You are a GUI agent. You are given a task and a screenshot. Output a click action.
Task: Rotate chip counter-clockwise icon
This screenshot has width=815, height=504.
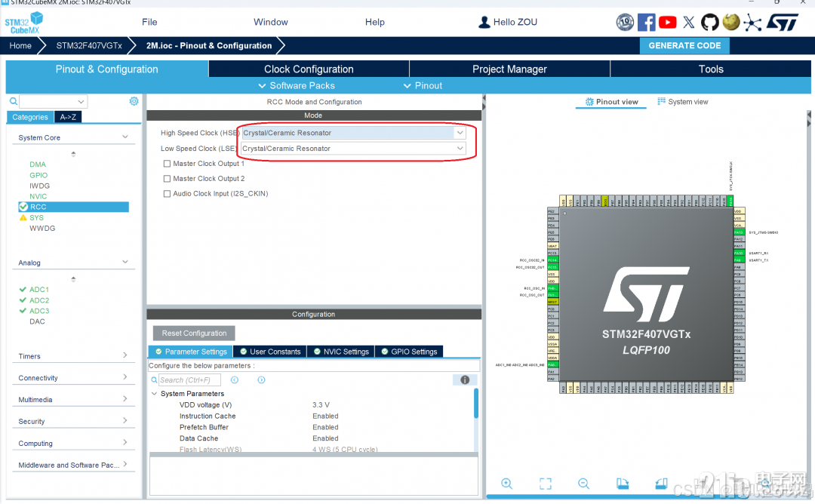(x=661, y=484)
